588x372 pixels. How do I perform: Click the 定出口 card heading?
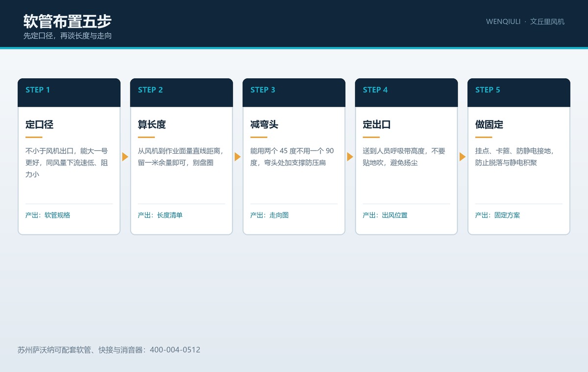[x=377, y=124]
